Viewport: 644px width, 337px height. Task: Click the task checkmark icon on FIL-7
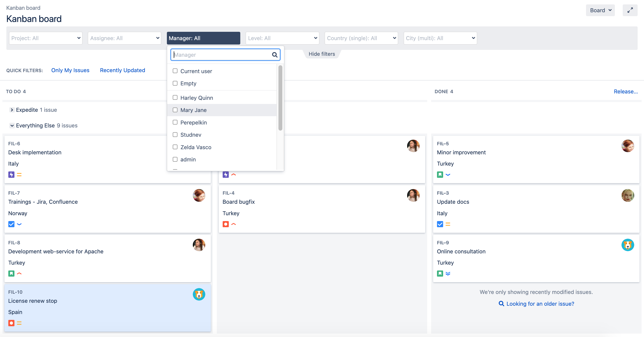[11, 224]
